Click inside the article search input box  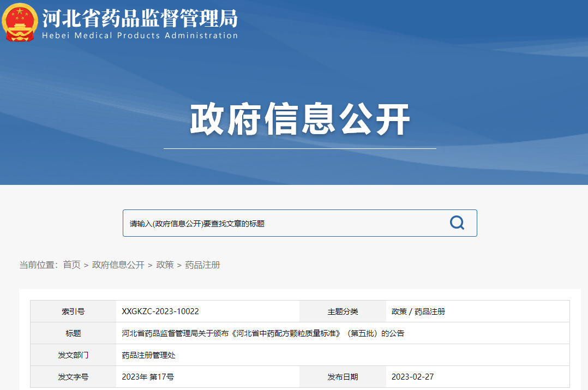coord(245,223)
